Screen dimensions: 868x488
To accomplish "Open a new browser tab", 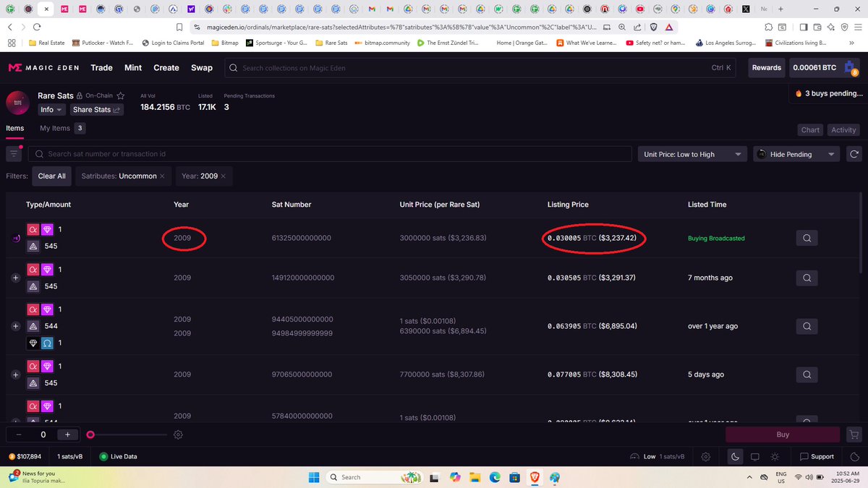I will 780,9.
